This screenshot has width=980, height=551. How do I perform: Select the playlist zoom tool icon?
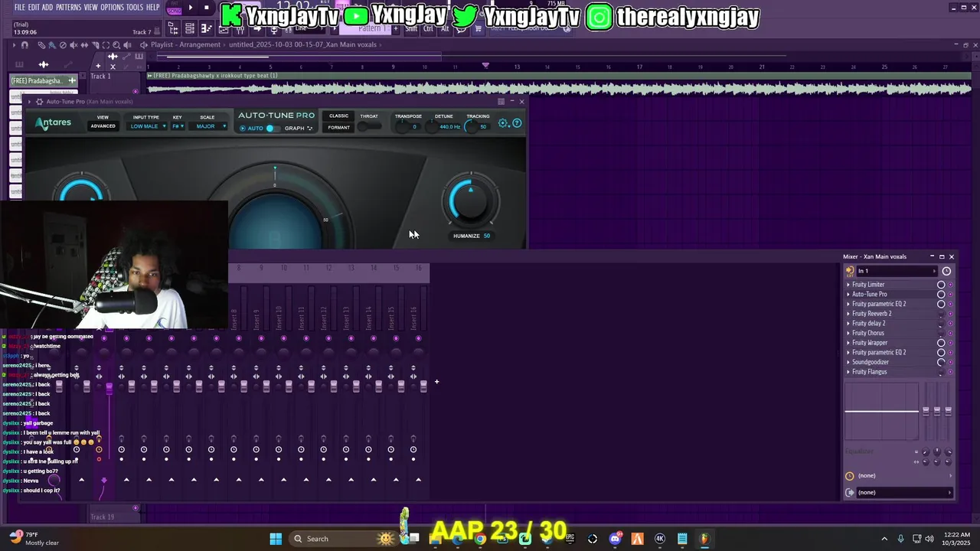coord(116,45)
